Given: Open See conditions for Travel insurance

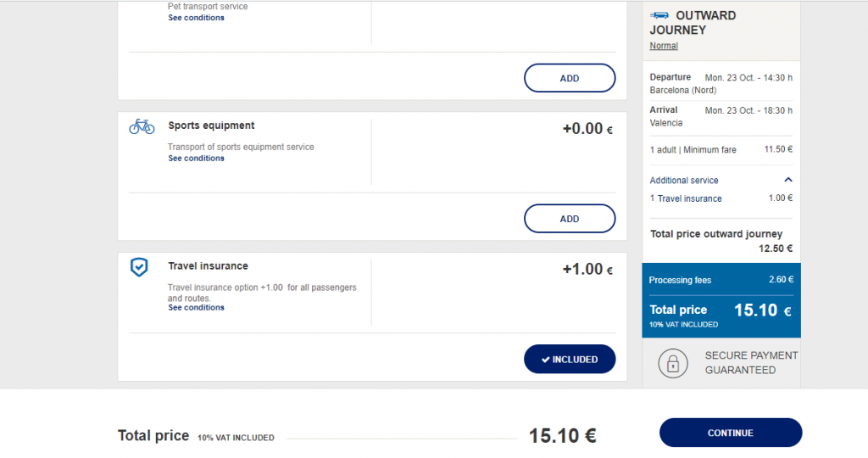Looking at the screenshot, I should click(196, 307).
